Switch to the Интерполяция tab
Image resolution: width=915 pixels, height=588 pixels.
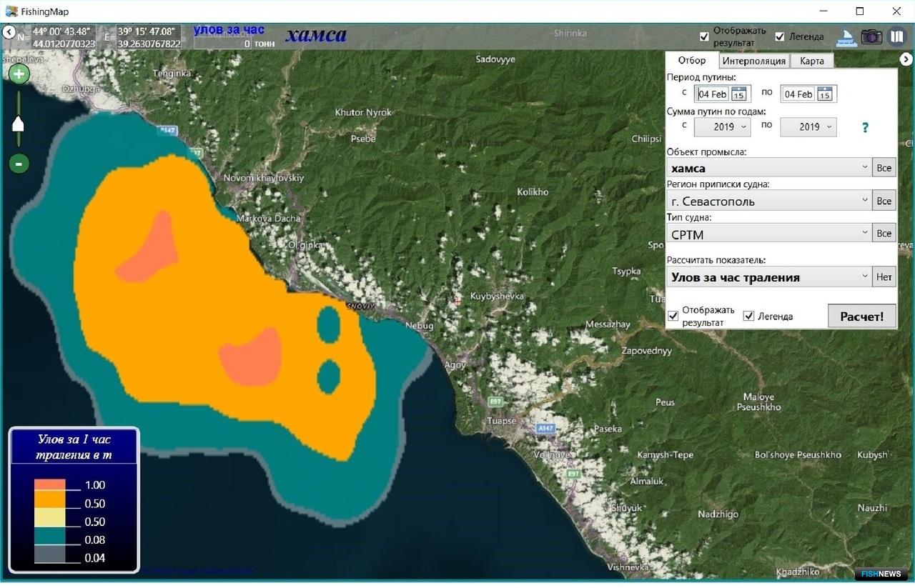(753, 61)
